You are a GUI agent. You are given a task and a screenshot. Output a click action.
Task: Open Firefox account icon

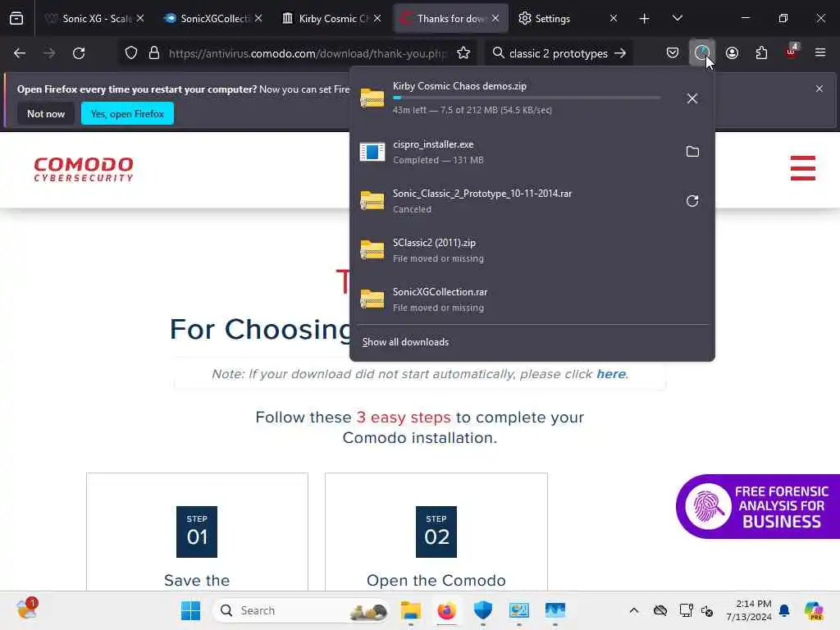coord(732,53)
